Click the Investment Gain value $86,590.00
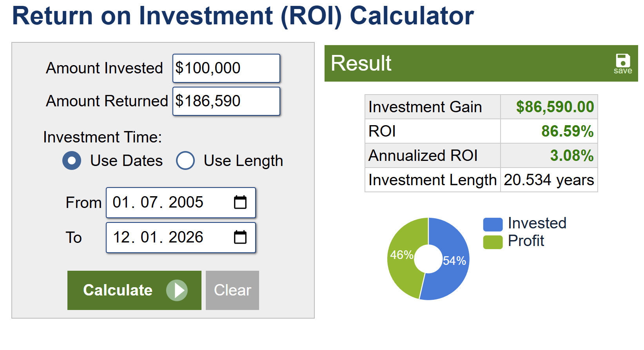The width and height of the screenshot is (644, 350). (555, 107)
